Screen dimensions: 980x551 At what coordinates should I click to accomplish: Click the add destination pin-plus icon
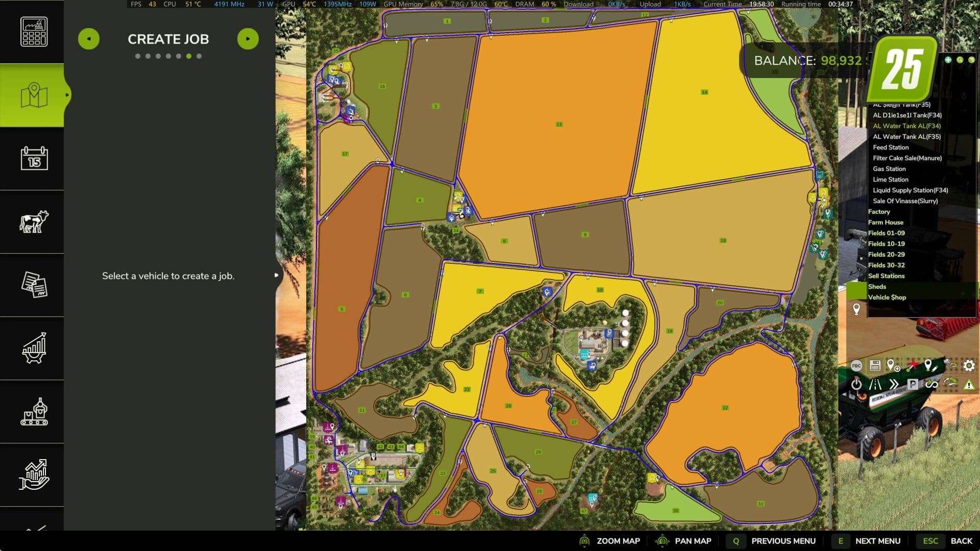[x=893, y=365]
